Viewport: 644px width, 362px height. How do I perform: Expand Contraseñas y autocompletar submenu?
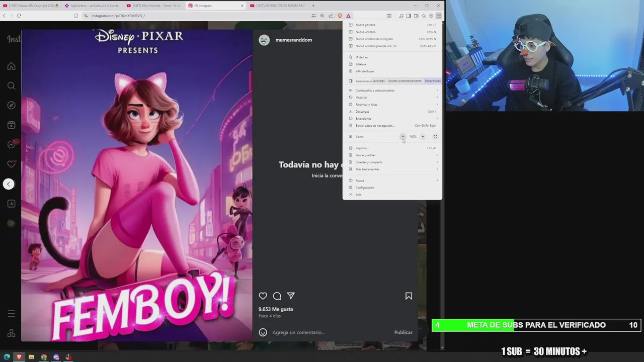(x=392, y=90)
